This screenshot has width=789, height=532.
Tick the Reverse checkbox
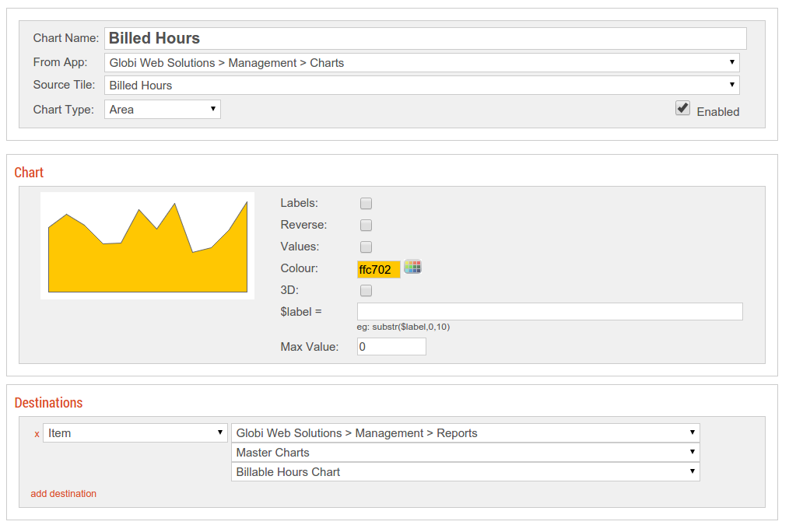click(366, 225)
